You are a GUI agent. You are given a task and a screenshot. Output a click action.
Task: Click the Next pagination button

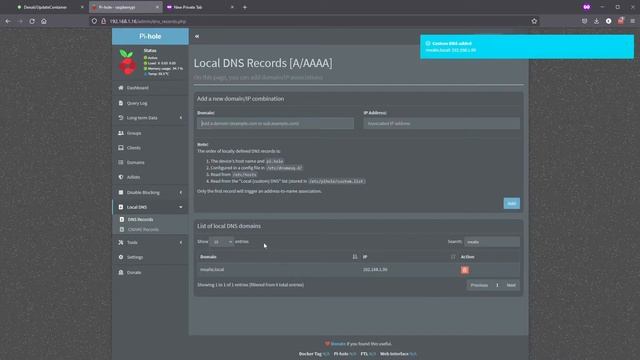[511, 285]
